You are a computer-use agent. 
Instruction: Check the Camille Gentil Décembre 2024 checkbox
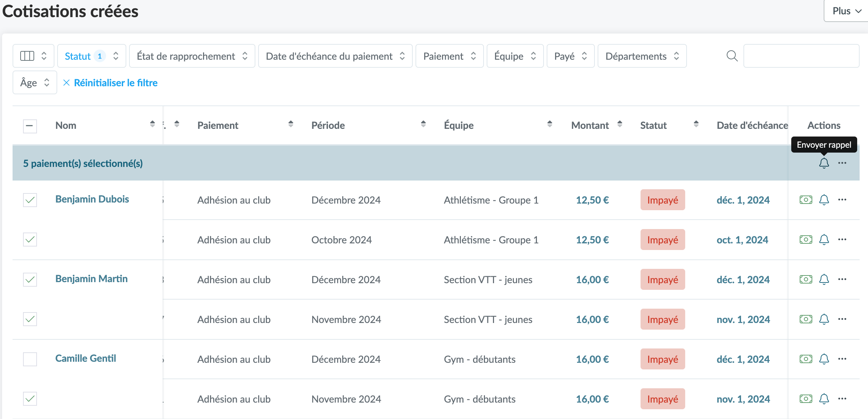point(30,359)
